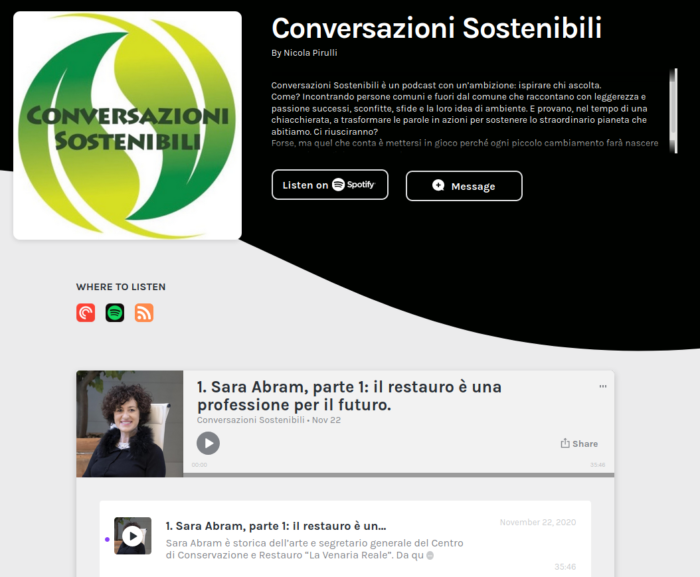Click the description scrollbar thumb
700x577 pixels.
[676, 111]
